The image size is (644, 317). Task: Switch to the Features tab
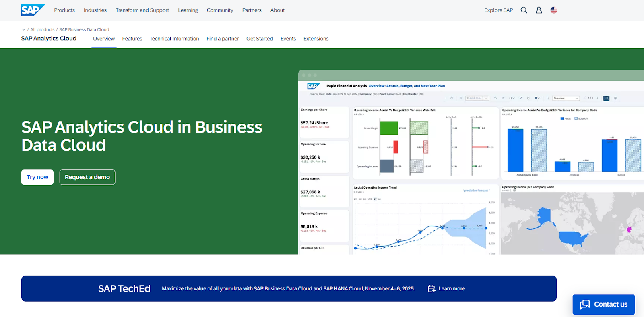point(132,39)
